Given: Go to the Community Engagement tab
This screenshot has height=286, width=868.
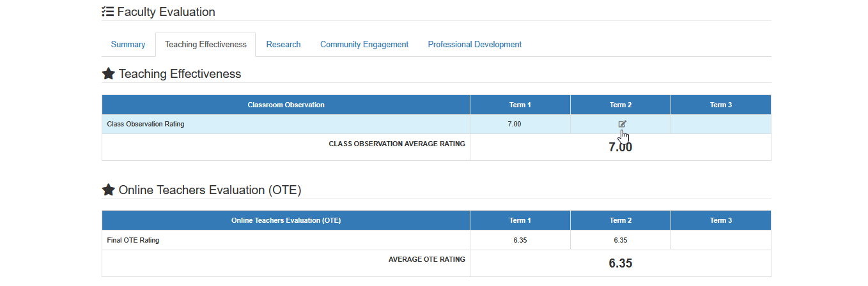Looking at the screenshot, I should tap(364, 45).
